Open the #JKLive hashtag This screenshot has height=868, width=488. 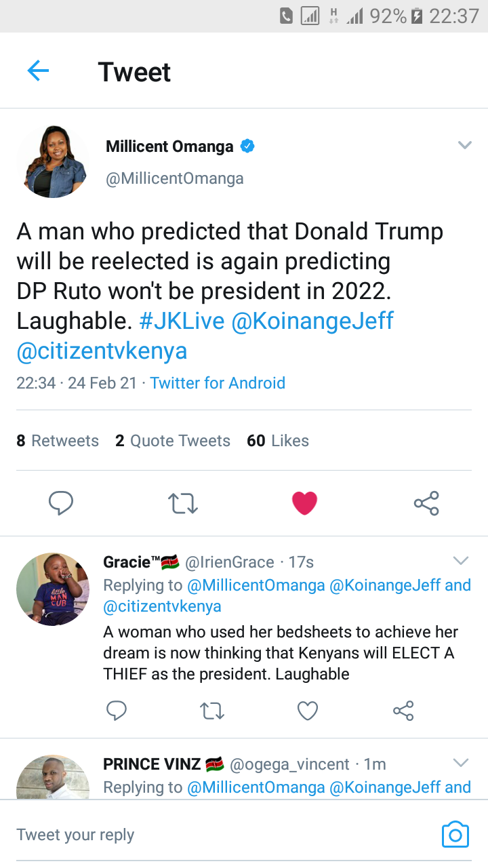coord(182,321)
